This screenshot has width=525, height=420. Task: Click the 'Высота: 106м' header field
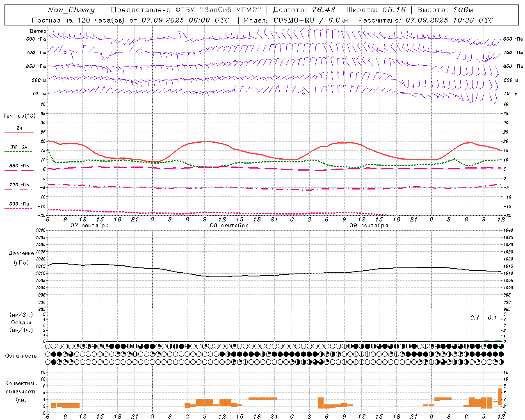445,10
